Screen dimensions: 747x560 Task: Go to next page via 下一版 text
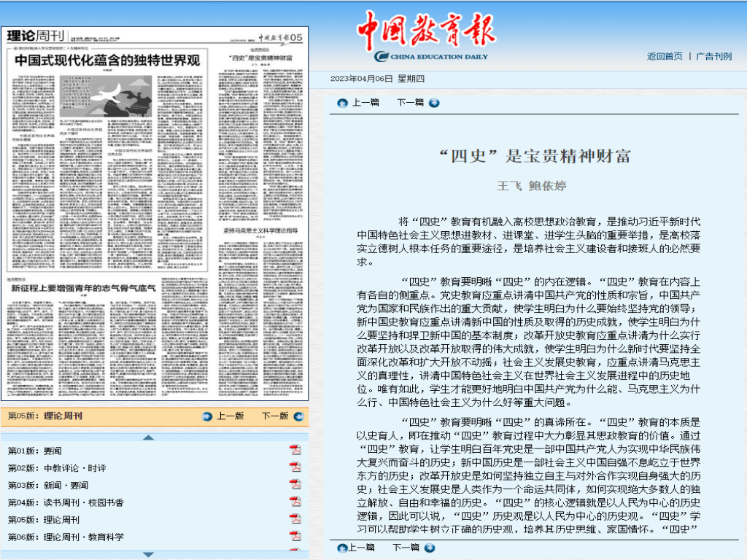coord(275,416)
